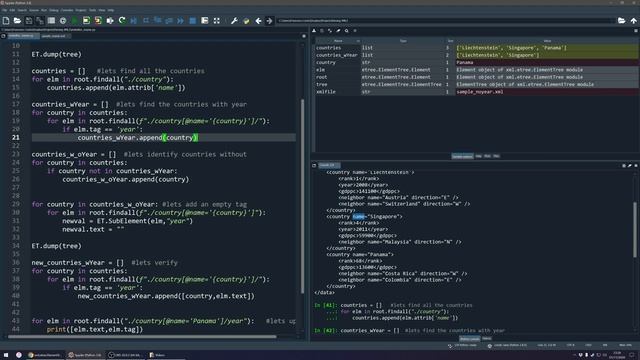Go to previous cursor position
Screen dimensions: 640x360
pyautogui.click(x=258, y=20)
